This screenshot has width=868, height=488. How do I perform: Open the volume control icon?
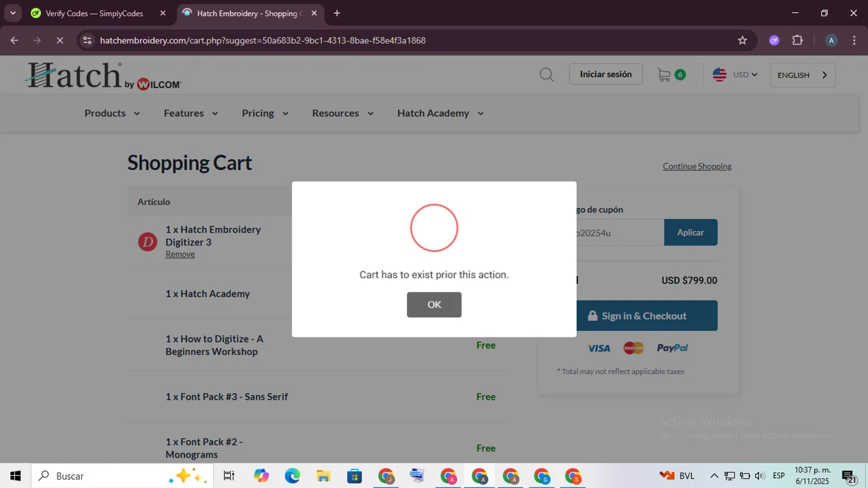(760, 476)
